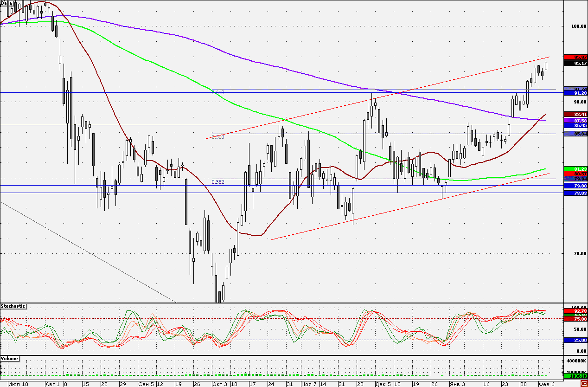Click the red 92.78 stochastic value tag
This screenshot has width=588, height=387.
[x=575, y=311]
